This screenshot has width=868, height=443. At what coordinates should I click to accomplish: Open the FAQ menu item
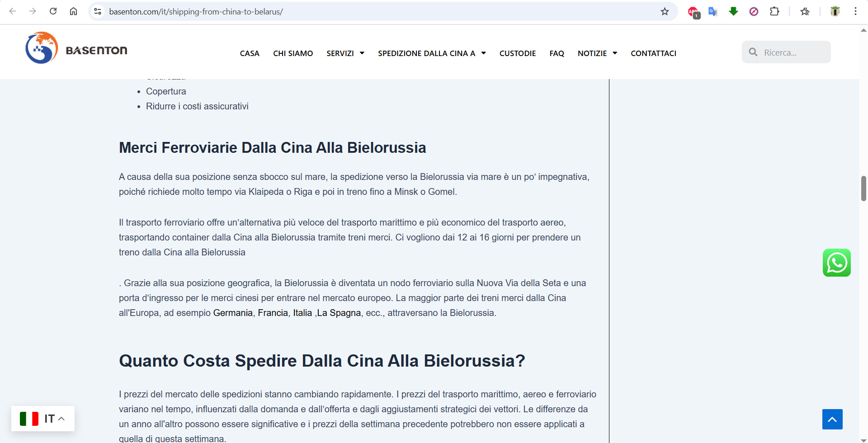557,53
